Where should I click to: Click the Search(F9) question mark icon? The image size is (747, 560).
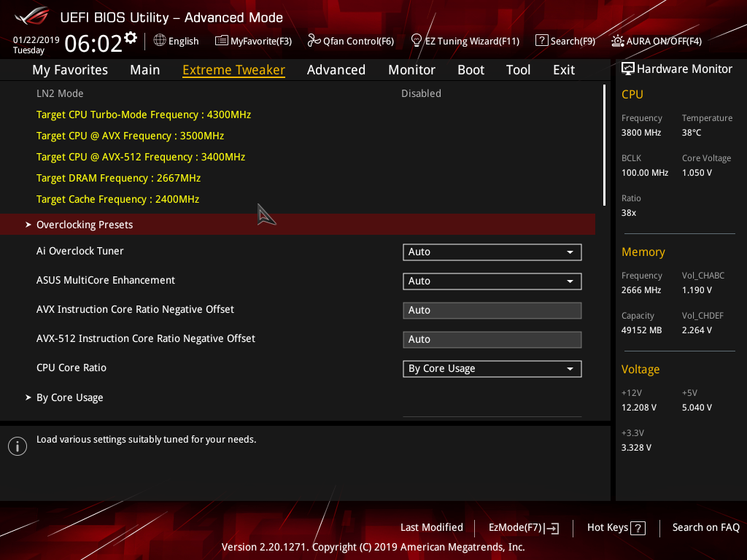click(541, 41)
